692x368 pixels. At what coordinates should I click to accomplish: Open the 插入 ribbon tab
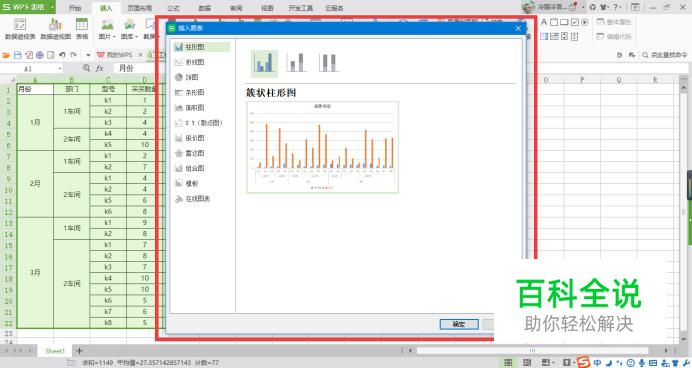tap(106, 8)
